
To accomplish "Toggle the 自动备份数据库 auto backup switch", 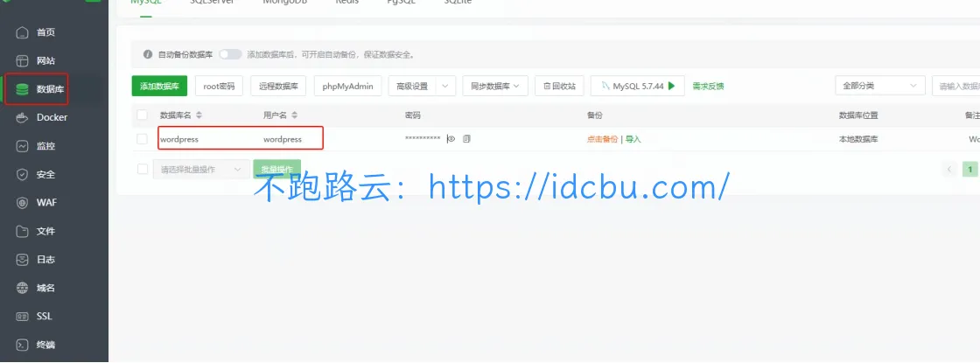I will tap(230, 54).
